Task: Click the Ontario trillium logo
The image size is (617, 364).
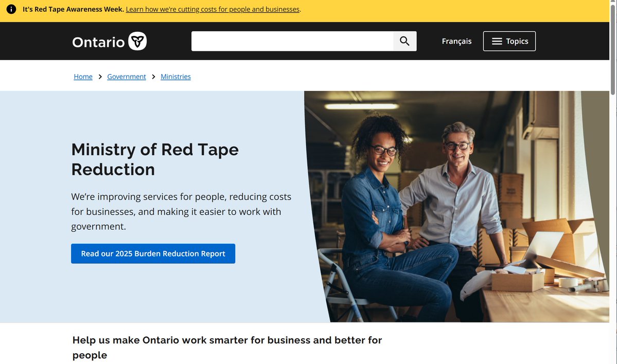Action: (x=138, y=41)
